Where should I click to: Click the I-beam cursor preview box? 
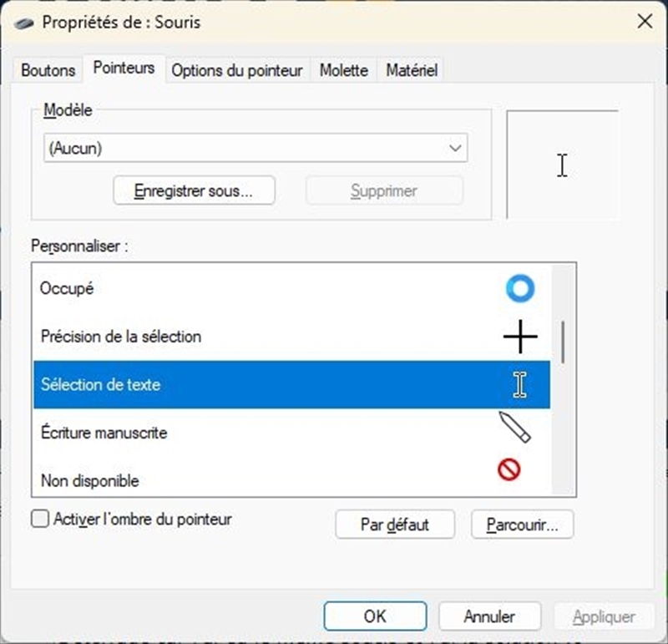tap(562, 165)
